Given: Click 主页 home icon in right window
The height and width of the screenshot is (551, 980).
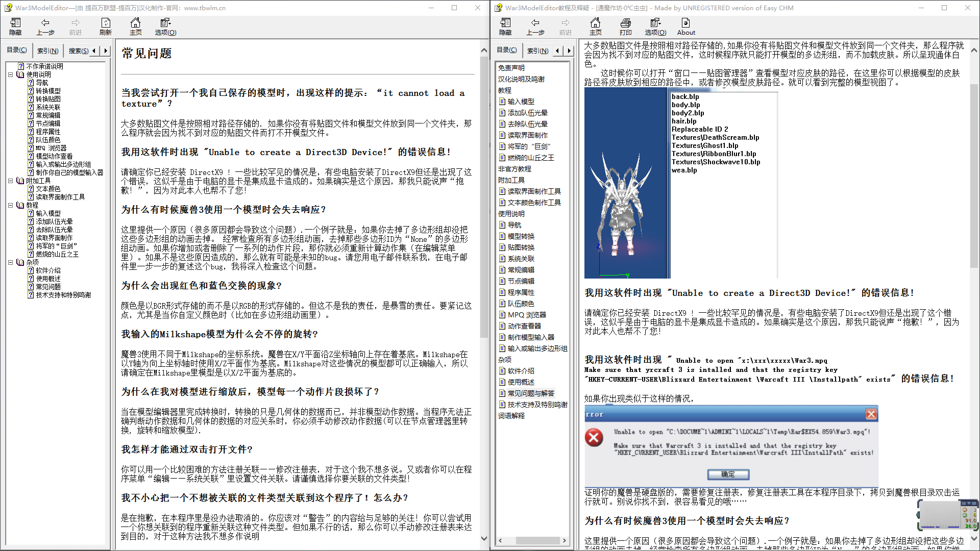Looking at the screenshot, I should 595,27.
